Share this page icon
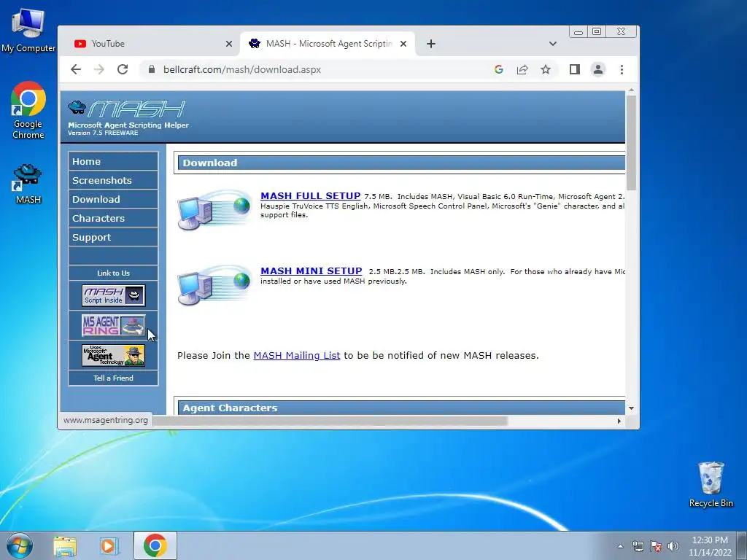747x560 pixels. pyautogui.click(x=522, y=69)
